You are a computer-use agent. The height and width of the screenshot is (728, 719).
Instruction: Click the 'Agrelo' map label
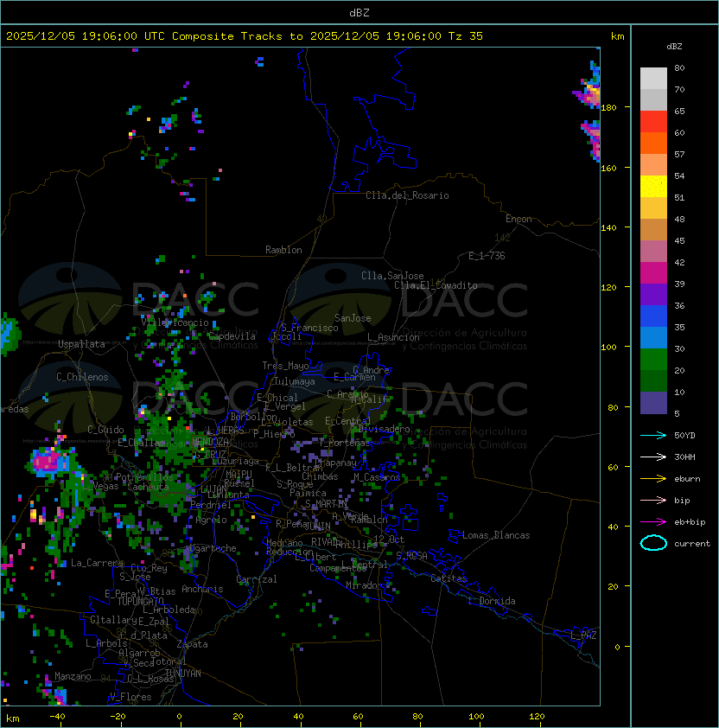[x=211, y=520]
